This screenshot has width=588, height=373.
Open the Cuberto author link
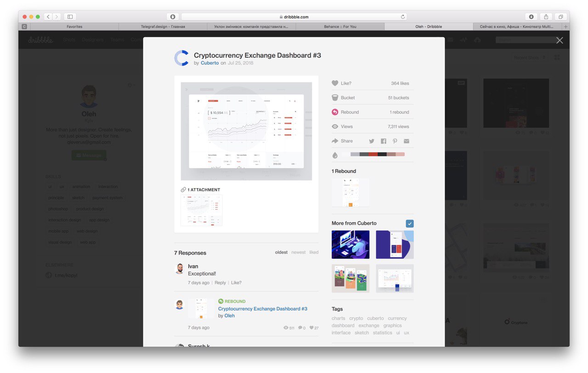click(209, 63)
